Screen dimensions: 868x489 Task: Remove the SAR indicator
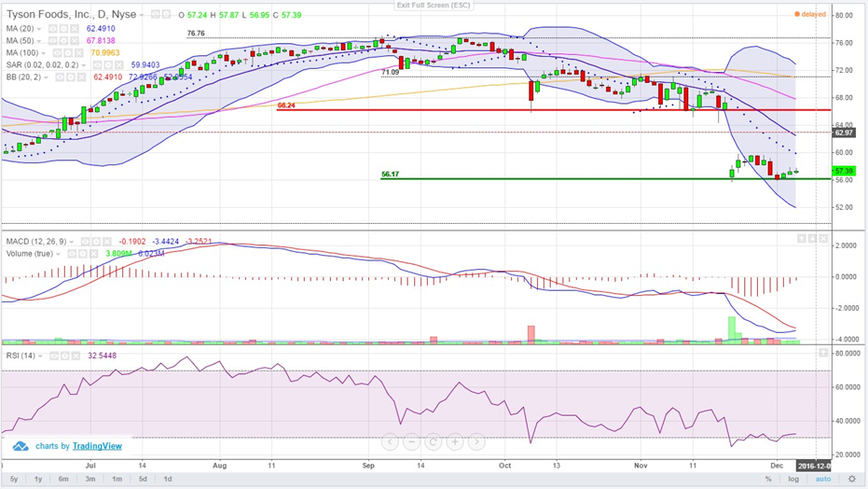(119, 64)
